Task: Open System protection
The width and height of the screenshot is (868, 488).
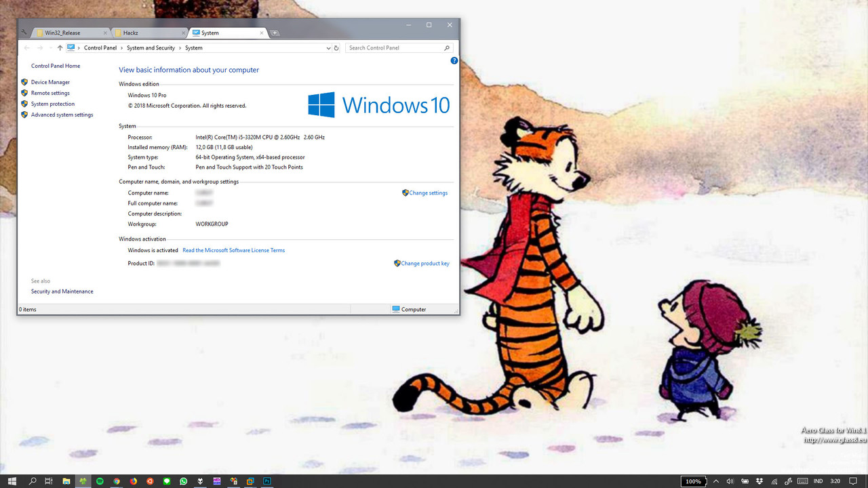Action: (53, 104)
